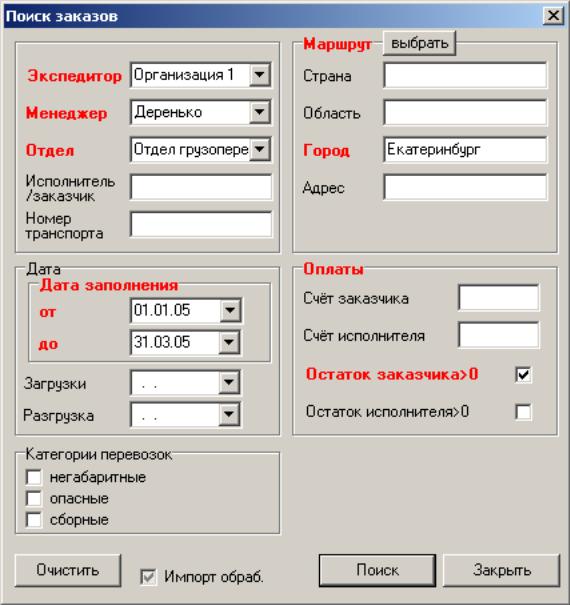Open the 'до' date picker arrow
Image resolution: width=570 pixels, height=605 pixels.
click(x=229, y=342)
